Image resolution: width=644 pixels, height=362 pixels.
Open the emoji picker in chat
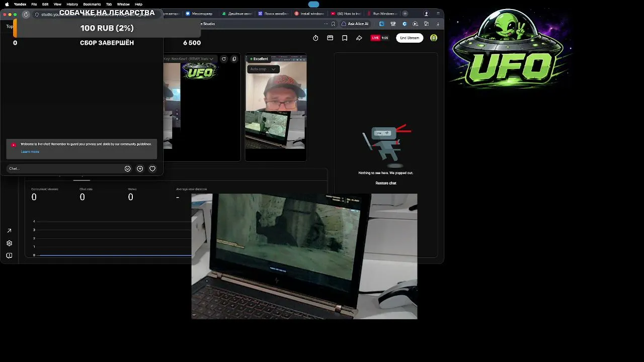127,169
